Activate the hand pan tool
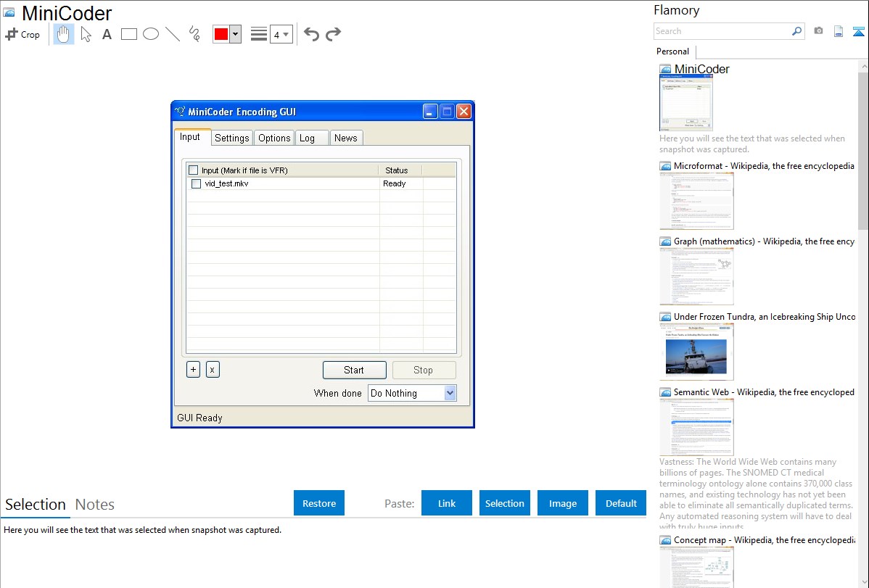This screenshot has width=869, height=588. 64,34
